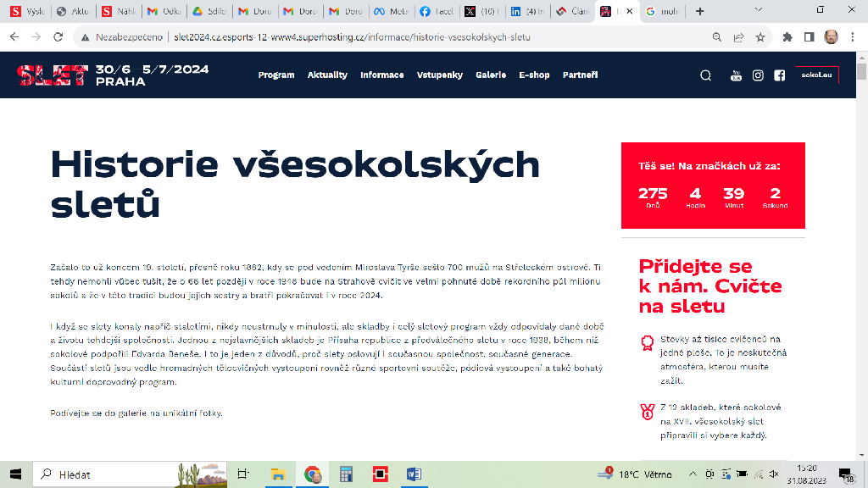This screenshot has height=488, width=868.
Task: Open the Aktuality menu item
Action: (327, 75)
